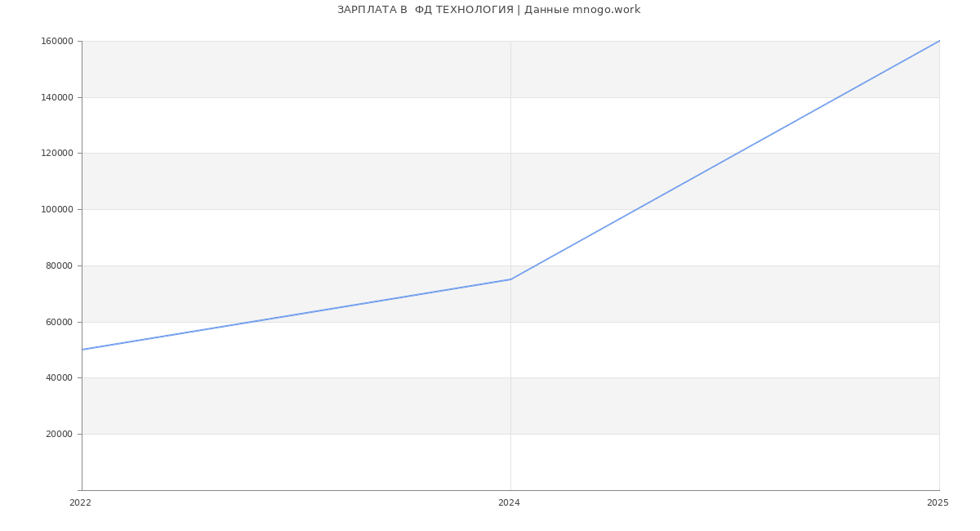Select the 20000 y-axis label
The image size is (980, 531).
point(60,435)
